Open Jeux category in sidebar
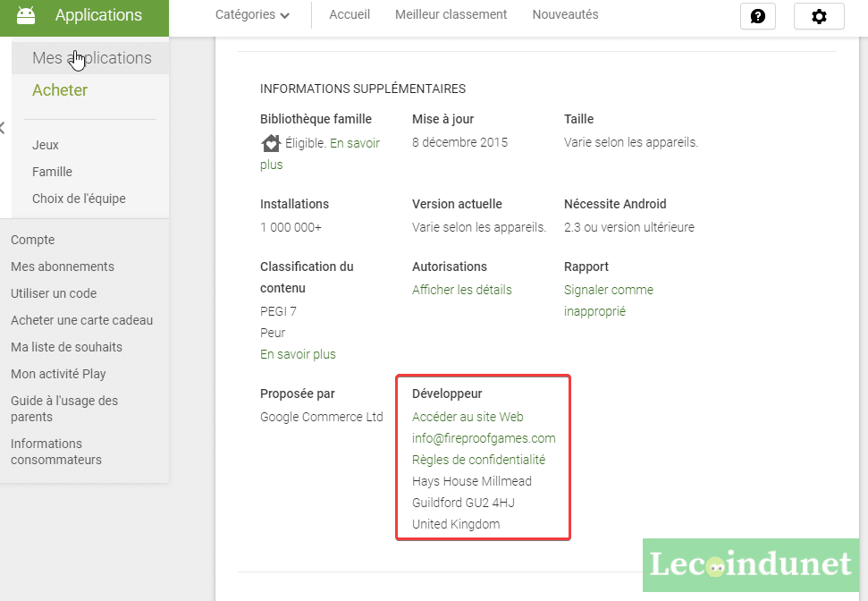 46,145
